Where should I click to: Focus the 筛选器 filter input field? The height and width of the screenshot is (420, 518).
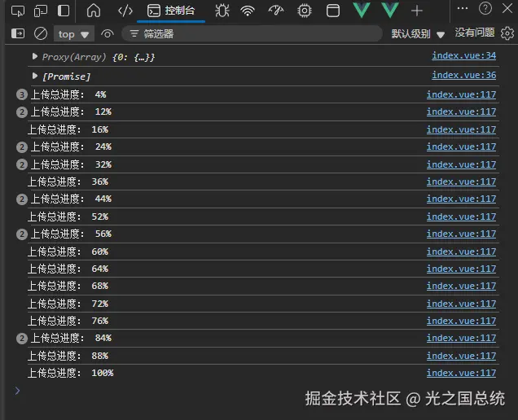tap(252, 33)
